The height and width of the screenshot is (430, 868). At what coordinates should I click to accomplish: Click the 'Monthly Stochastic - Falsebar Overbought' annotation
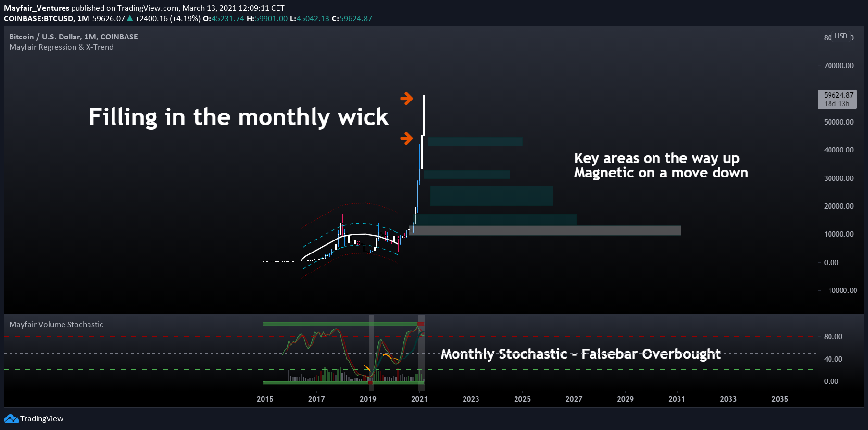point(581,354)
